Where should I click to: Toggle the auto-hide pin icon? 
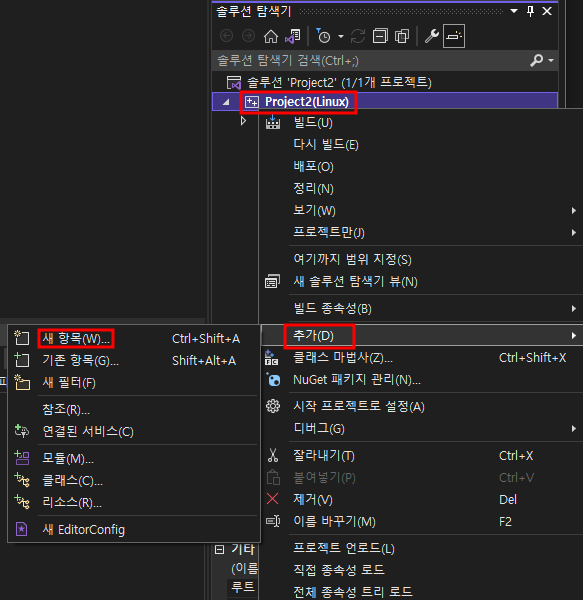[x=530, y=11]
